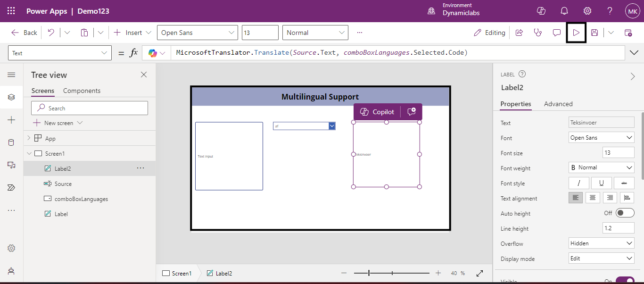Image resolution: width=644 pixels, height=284 pixels.
Task: Open the Comments icon in toolbar
Action: click(x=557, y=33)
